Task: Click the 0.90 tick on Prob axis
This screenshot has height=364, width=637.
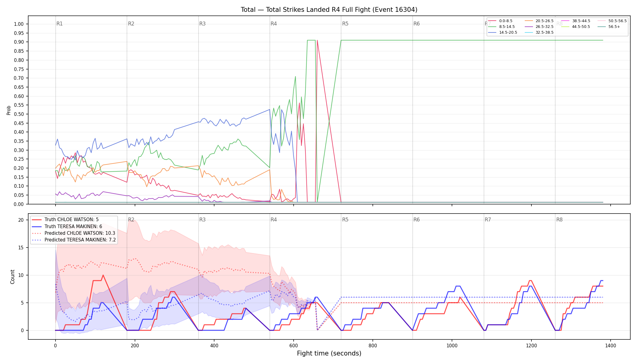Action: click(x=19, y=42)
